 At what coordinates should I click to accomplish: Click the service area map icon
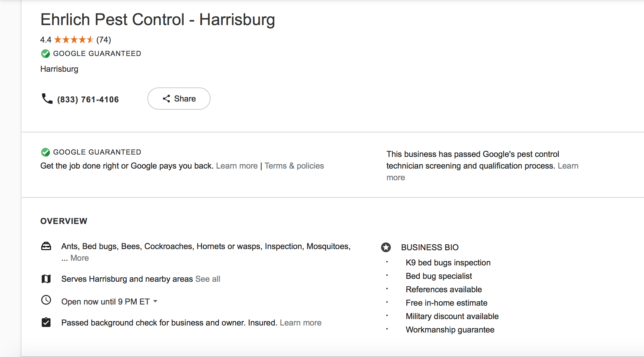46,279
